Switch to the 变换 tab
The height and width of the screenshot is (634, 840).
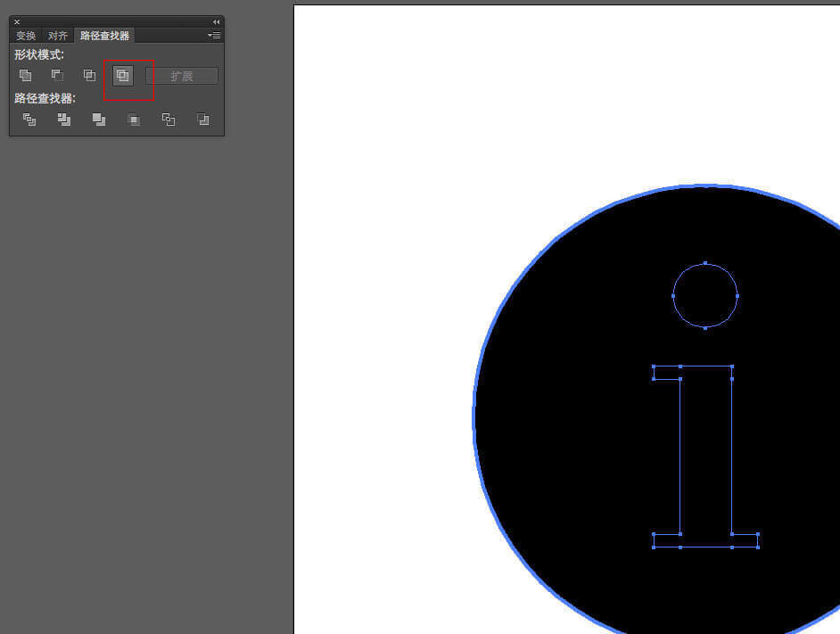tap(26, 36)
